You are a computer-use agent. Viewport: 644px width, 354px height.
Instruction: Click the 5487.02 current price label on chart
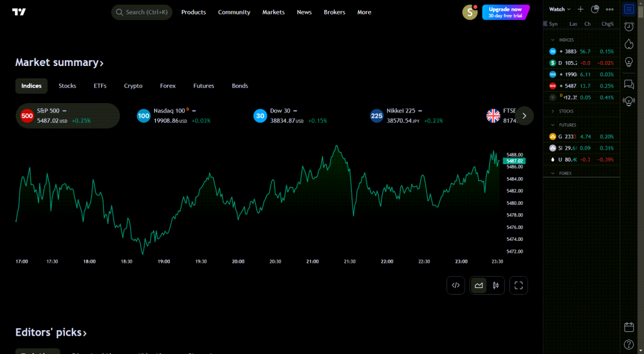click(x=514, y=161)
